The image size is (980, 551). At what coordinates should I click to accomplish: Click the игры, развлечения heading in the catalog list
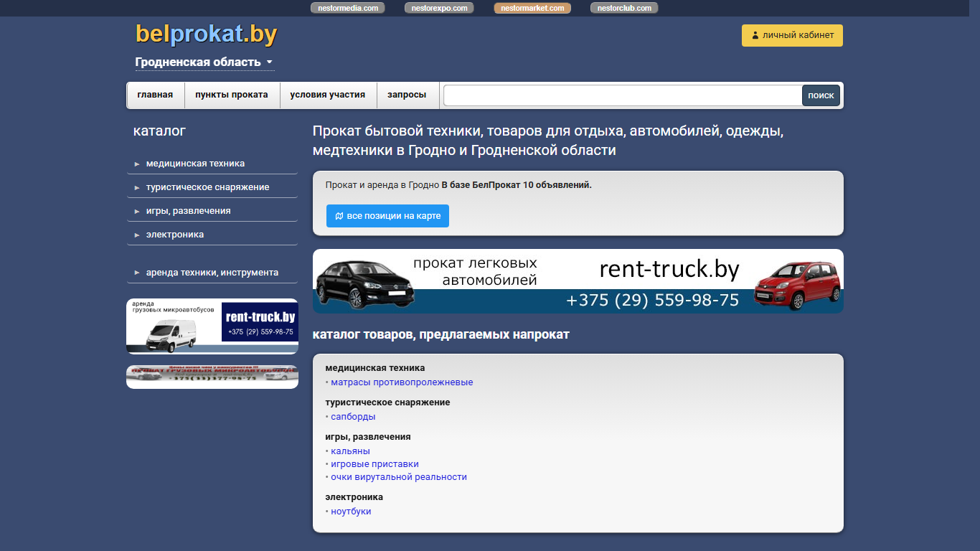click(x=368, y=437)
